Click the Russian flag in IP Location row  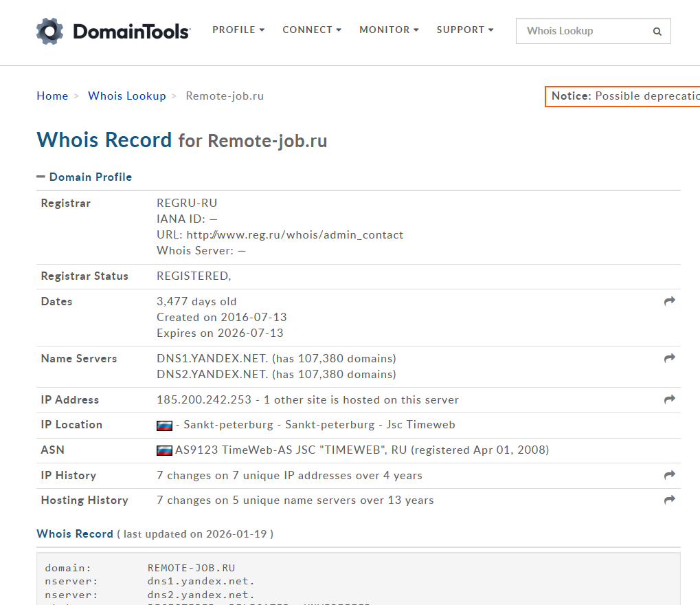point(164,426)
